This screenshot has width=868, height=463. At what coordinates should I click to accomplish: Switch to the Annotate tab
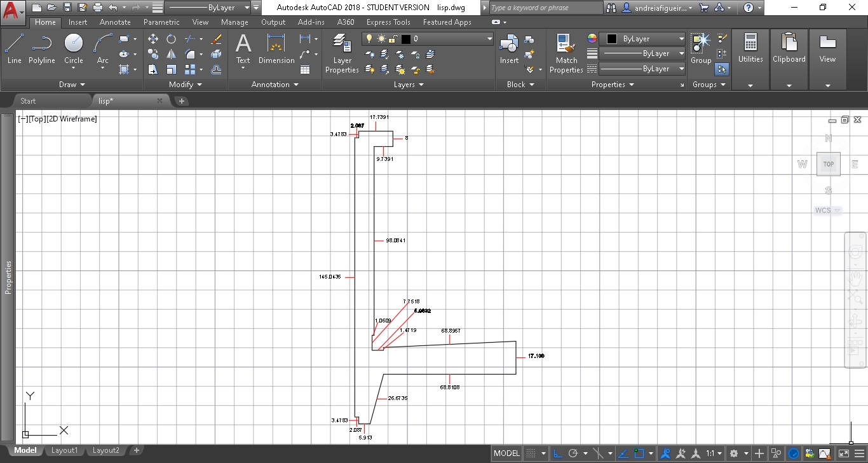pyautogui.click(x=115, y=22)
